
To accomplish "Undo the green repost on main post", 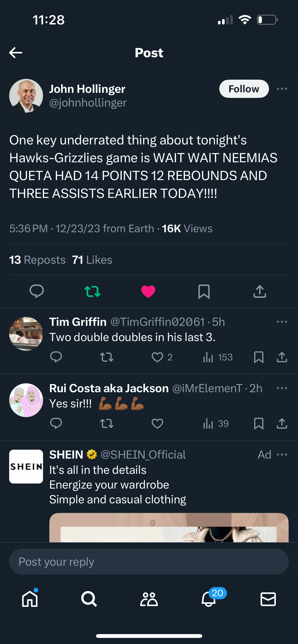I will [x=92, y=291].
